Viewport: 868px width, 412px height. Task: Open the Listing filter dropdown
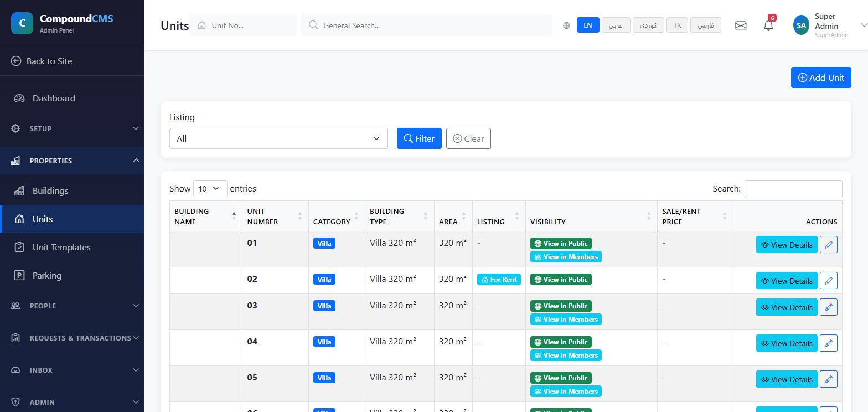point(278,138)
